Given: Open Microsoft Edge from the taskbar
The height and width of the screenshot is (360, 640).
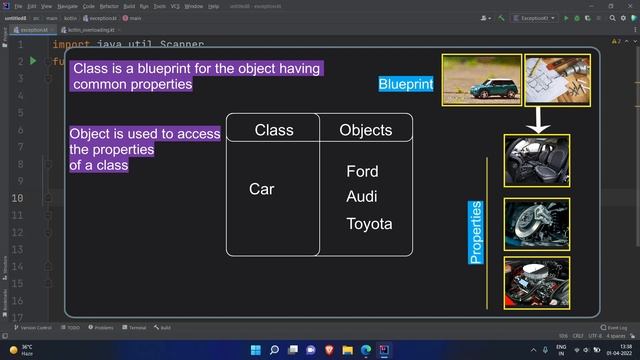Looking at the screenshot, I should pos(366,350).
